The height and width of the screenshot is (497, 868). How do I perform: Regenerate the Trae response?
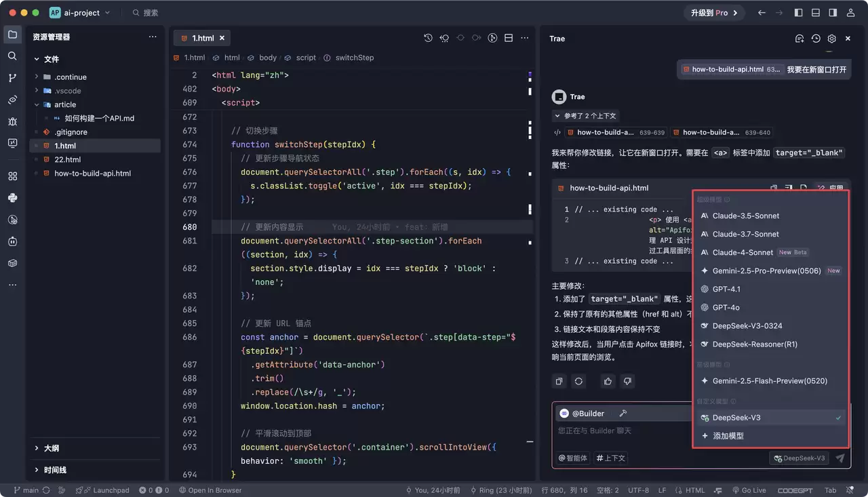coord(578,381)
